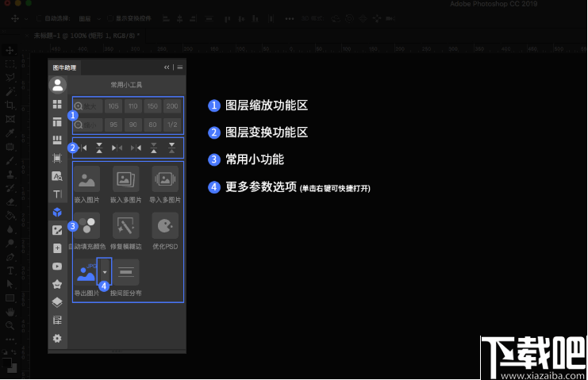Select the Hand tool in the toolbar
588x380 pixels.
(x=10, y=312)
